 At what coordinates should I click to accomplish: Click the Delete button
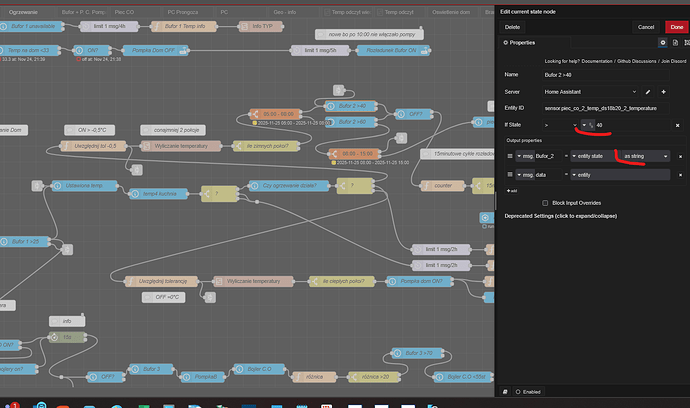coord(512,27)
